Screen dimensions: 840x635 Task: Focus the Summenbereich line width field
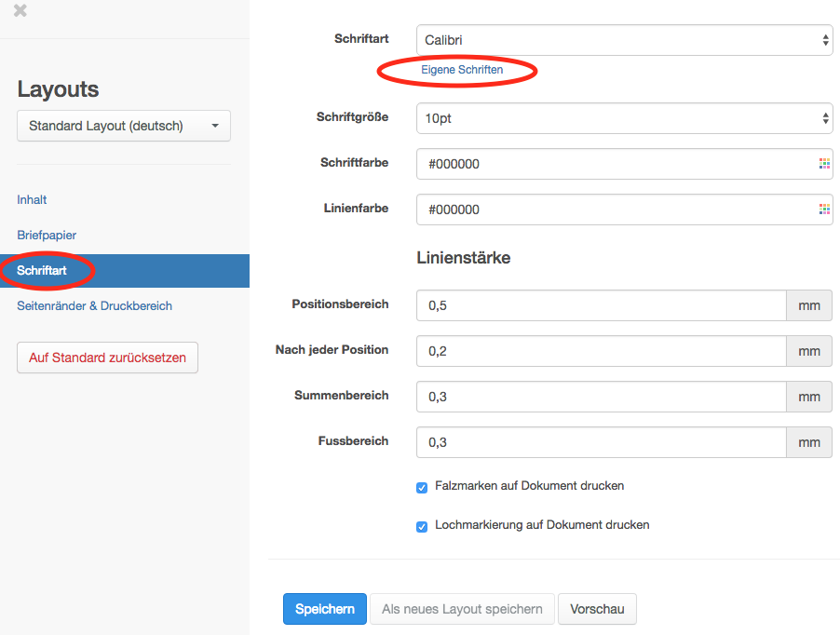coord(601,397)
